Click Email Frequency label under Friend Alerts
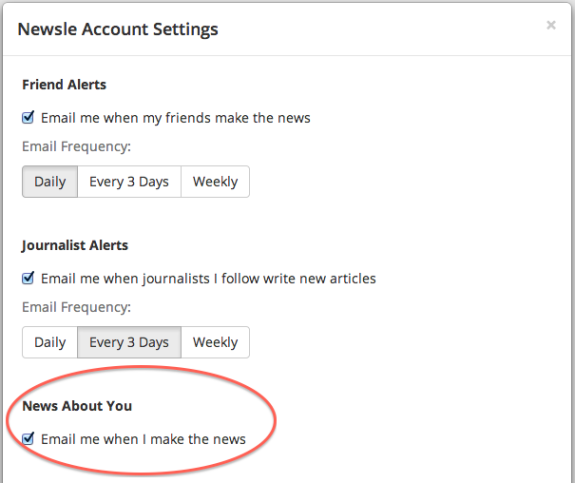This screenshot has height=483, width=575. click(76, 147)
